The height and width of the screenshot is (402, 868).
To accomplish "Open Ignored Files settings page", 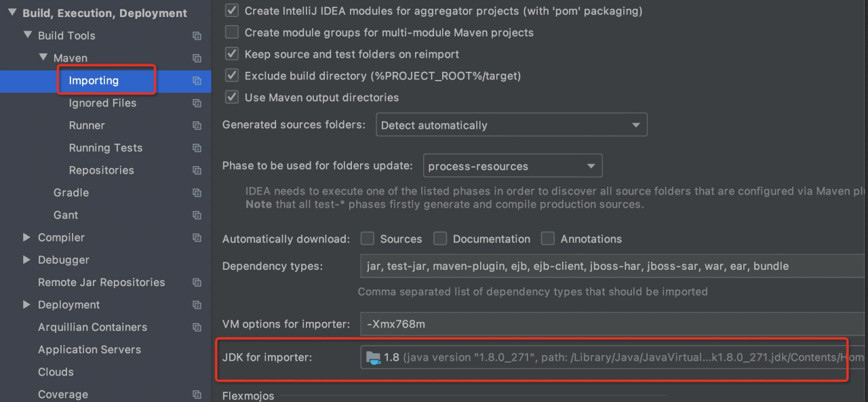I will click(102, 103).
